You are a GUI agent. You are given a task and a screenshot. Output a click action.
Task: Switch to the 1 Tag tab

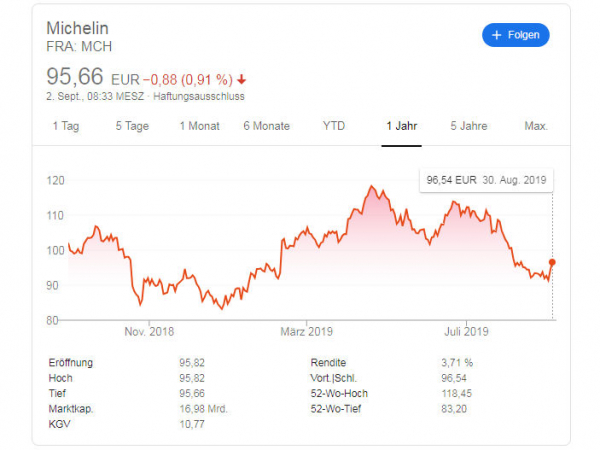point(66,126)
